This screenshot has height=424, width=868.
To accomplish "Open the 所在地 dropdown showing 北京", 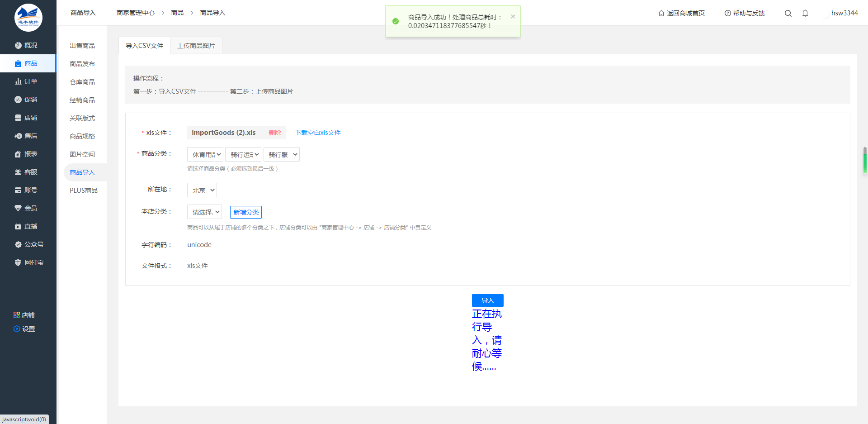I will point(202,190).
